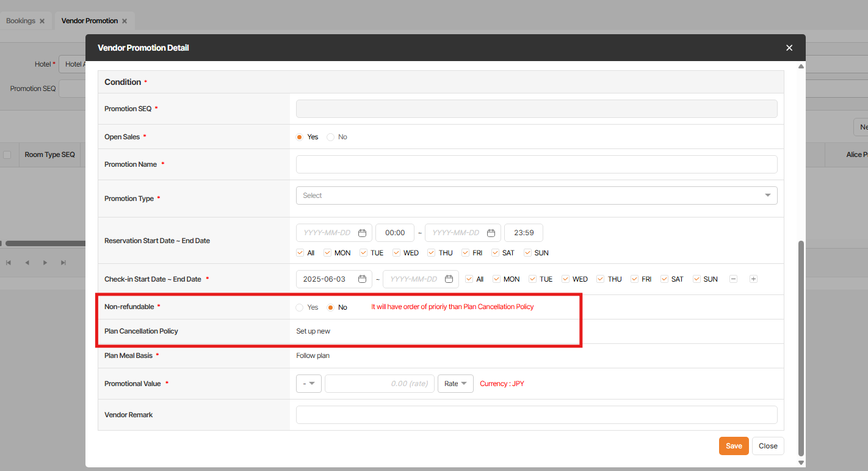Image resolution: width=868 pixels, height=471 pixels.
Task: Save the vendor promotion
Action: point(734,446)
